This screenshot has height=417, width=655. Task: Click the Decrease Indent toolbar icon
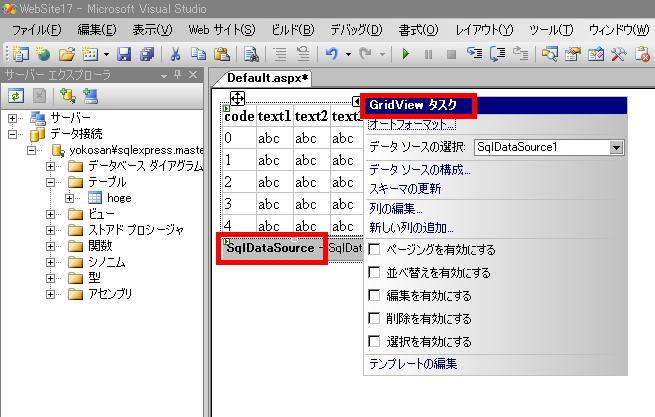pos(280,54)
